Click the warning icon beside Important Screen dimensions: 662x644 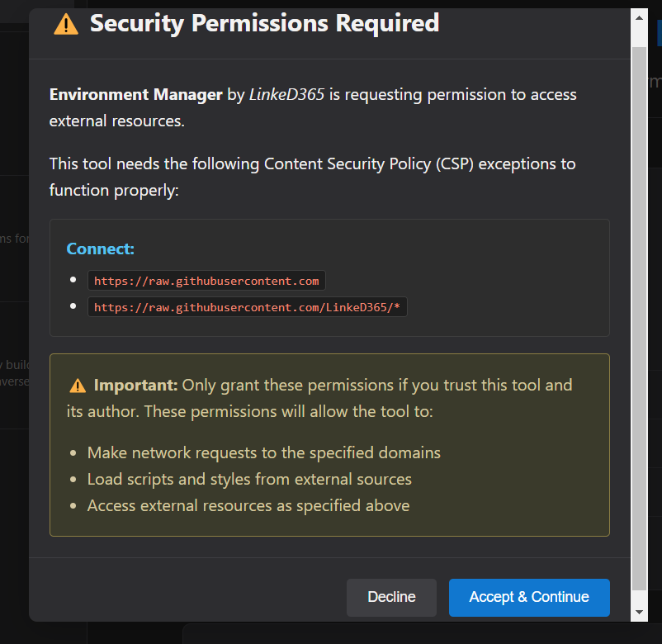click(78, 386)
